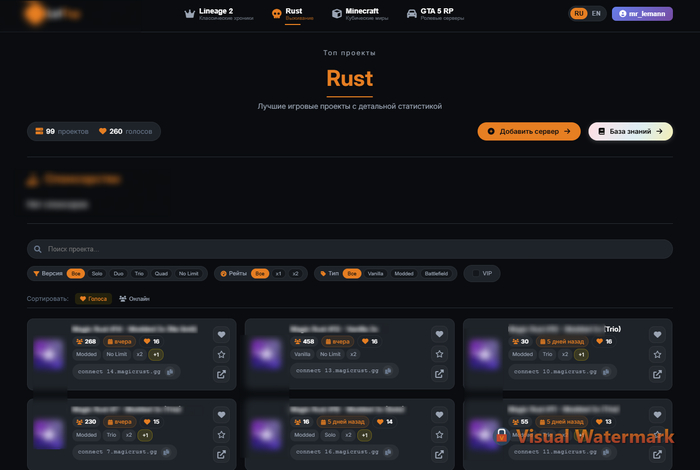
Task: Select Trio version filter chip
Action: pos(139,274)
